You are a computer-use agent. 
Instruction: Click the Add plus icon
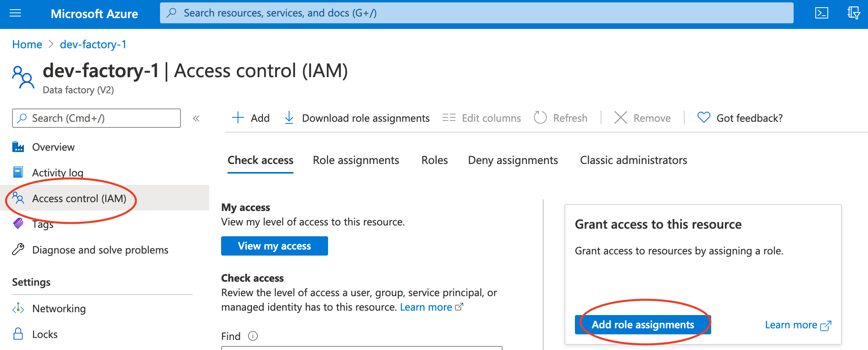coord(238,118)
